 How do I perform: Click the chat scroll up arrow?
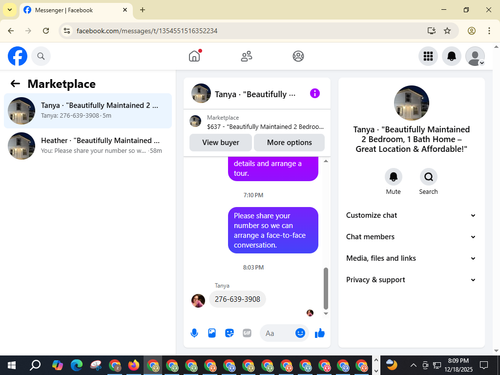click(x=326, y=161)
